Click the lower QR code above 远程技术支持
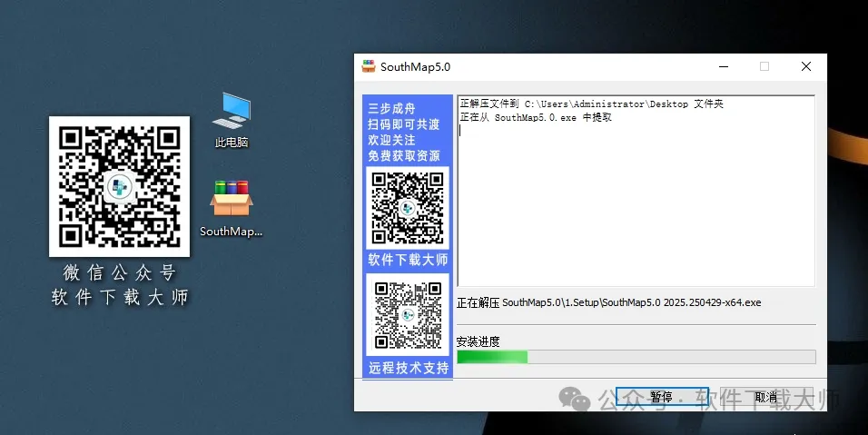Screen dimensions: 868x435 pyautogui.click(x=408, y=314)
